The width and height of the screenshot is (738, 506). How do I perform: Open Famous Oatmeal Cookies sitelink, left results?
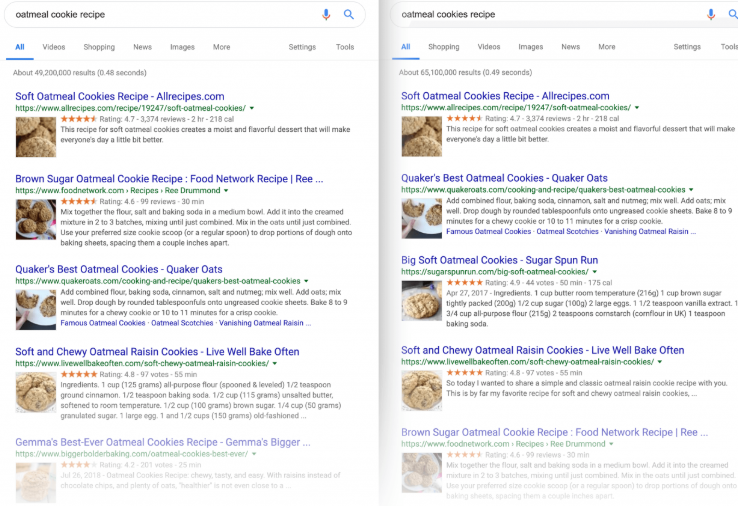point(103,323)
